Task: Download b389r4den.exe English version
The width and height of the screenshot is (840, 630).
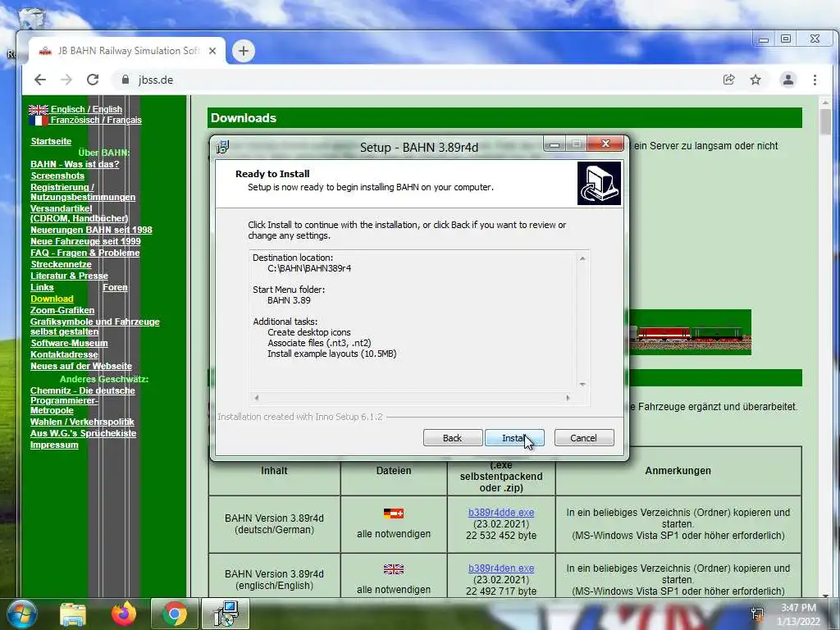Action: 501,568
